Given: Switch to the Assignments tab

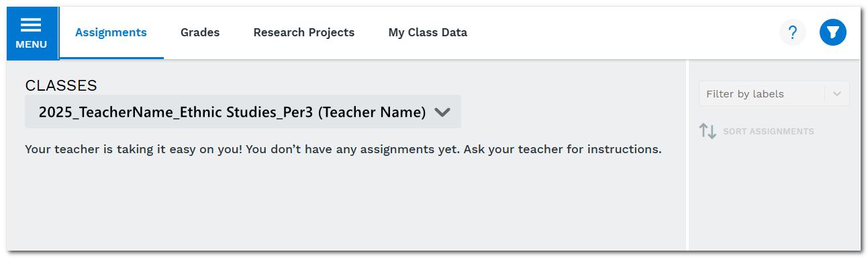Looking at the screenshot, I should coord(111,32).
